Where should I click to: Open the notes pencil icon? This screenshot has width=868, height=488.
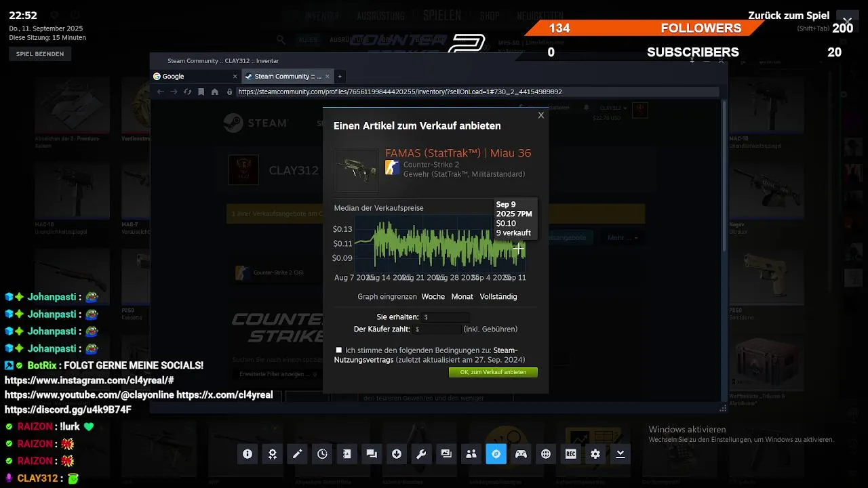(x=297, y=454)
